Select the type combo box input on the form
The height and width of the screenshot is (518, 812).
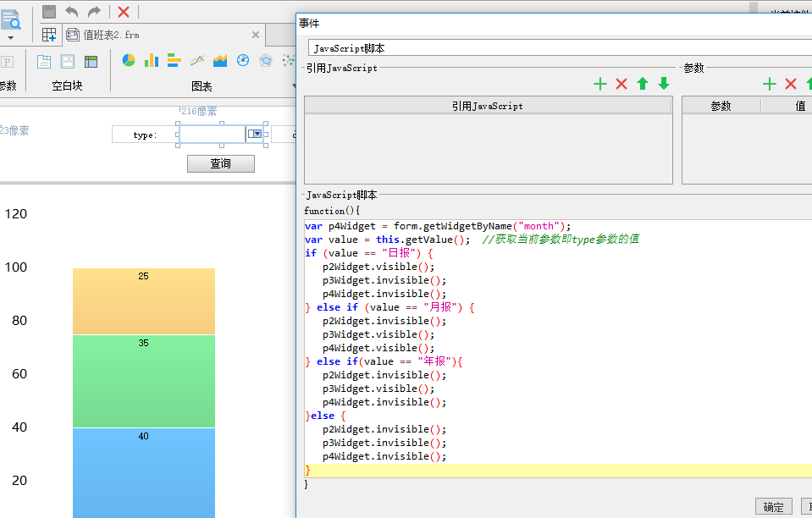213,134
